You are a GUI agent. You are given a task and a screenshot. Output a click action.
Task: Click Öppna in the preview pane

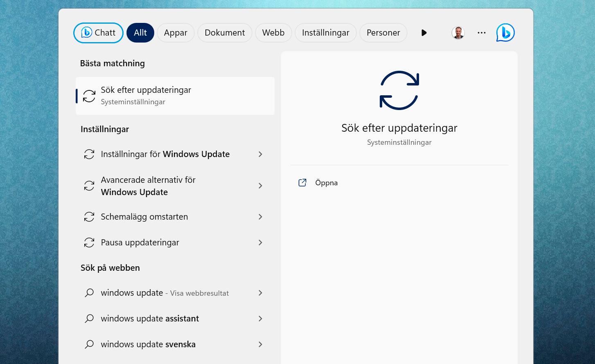pos(326,183)
